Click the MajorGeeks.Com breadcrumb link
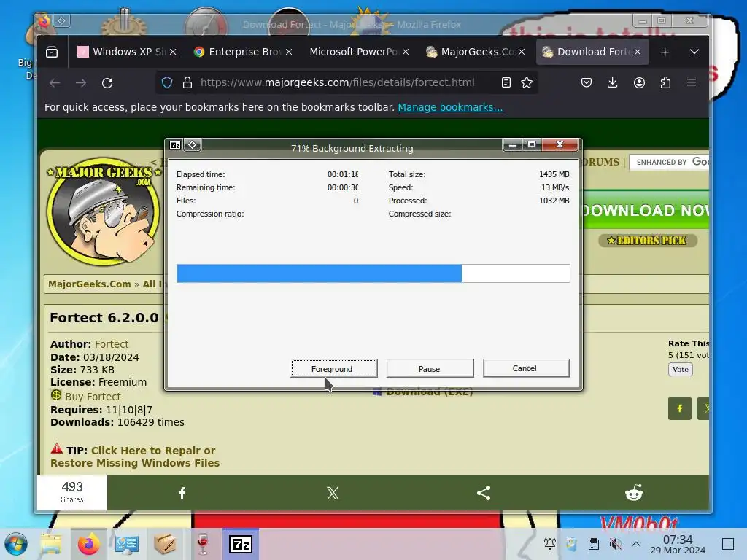Screen dimensions: 747x560 pyautogui.click(x=90, y=284)
